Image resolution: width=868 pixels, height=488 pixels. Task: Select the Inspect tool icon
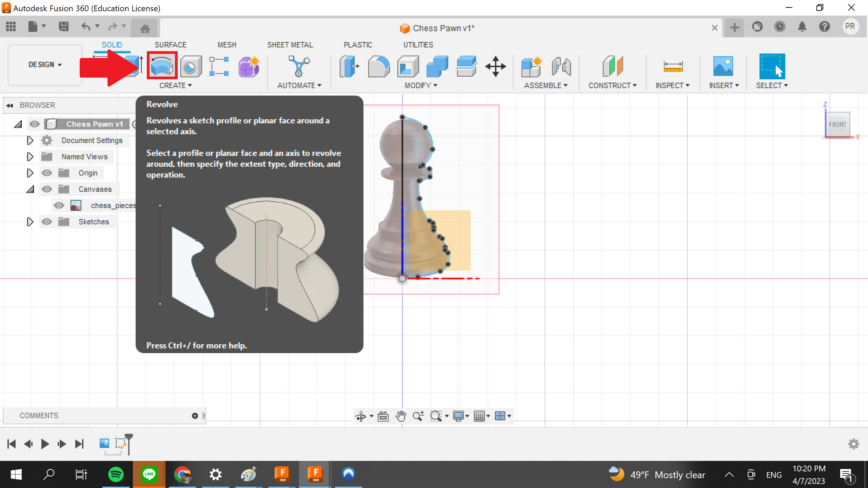coord(673,66)
